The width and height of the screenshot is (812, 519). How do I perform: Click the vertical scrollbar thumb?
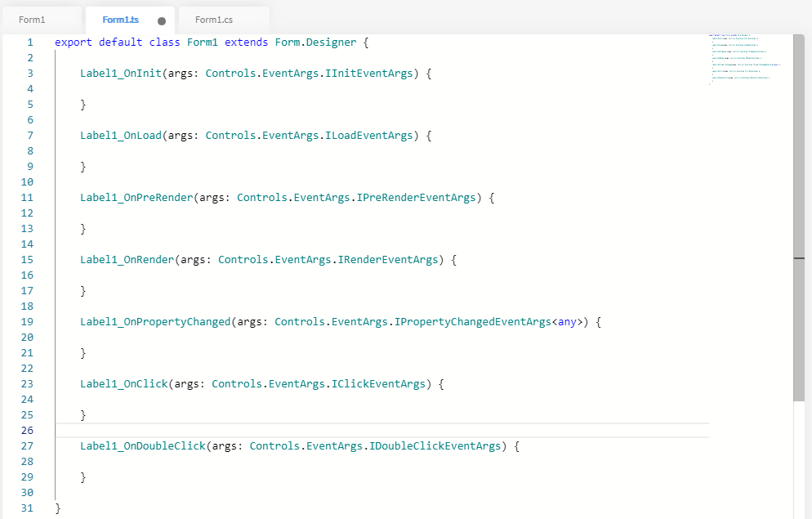tap(798, 217)
